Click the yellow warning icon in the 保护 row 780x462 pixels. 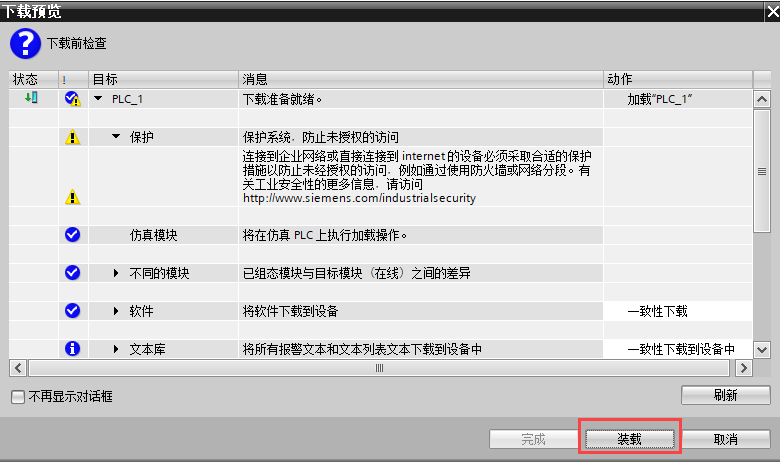[72, 137]
